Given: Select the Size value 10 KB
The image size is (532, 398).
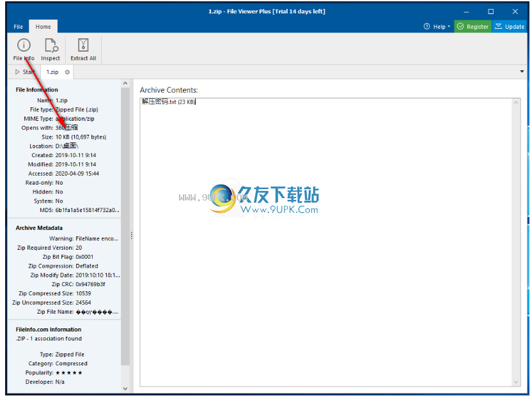Looking at the screenshot, I should [x=81, y=137].
